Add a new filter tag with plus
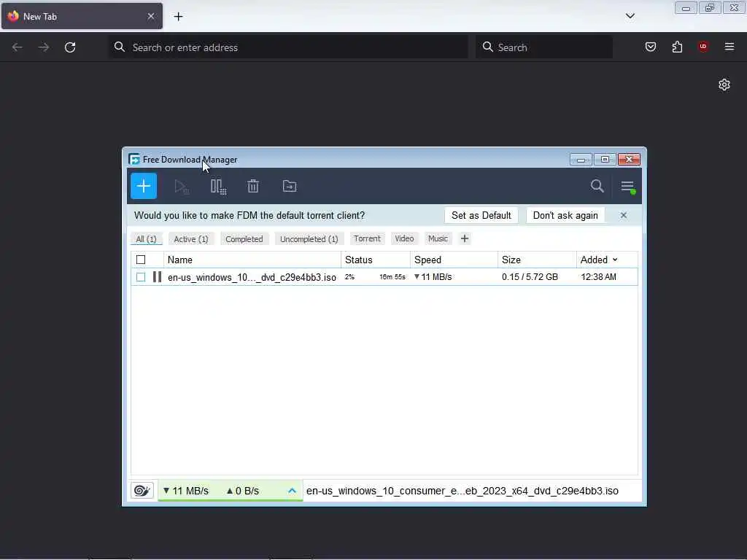The height and width of the screenshot is (560, 747). point(465,238)
